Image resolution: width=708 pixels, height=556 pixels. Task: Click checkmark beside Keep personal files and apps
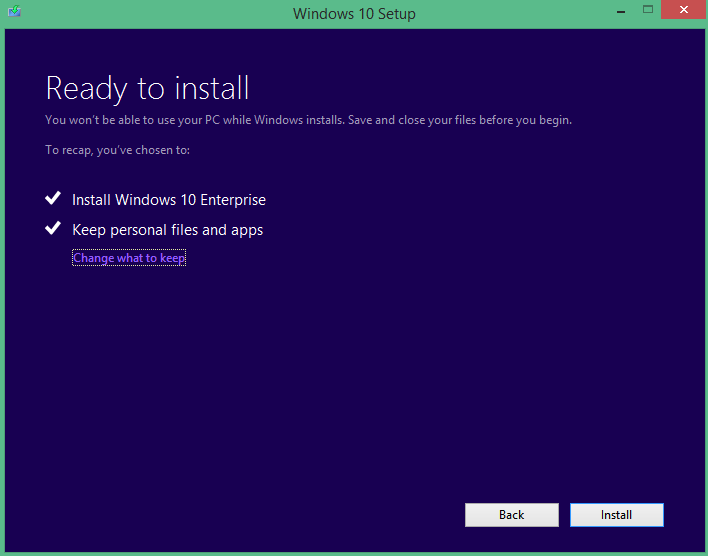click(x=54, y=229)
